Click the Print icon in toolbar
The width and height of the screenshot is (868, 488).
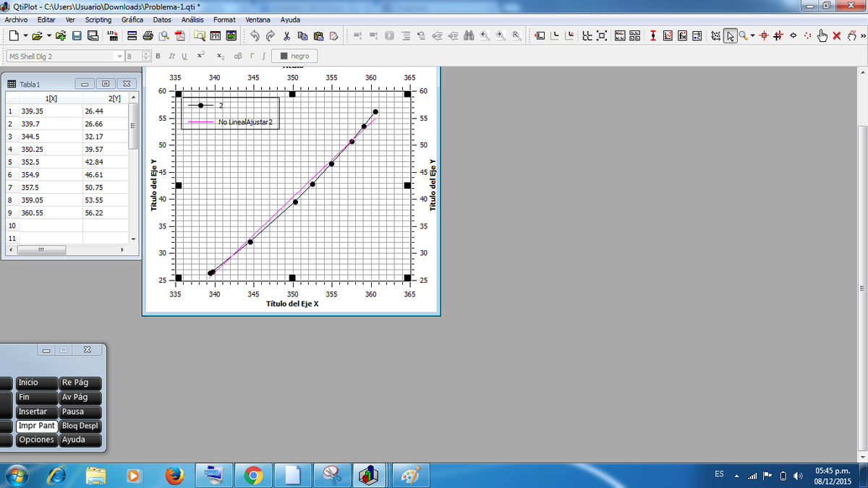[148, 35]
